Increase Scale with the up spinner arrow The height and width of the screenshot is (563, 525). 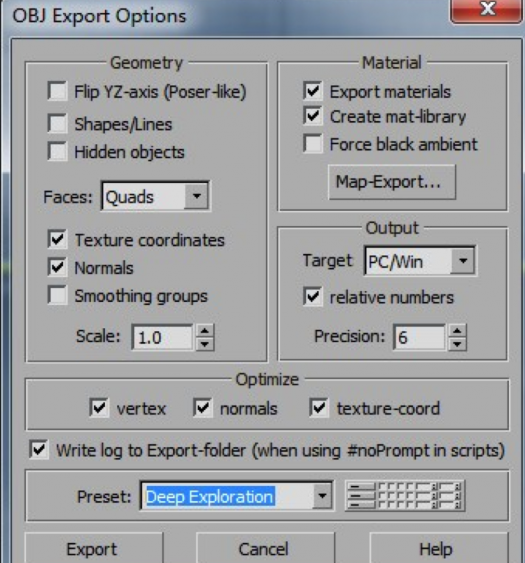tap(205, 330)
